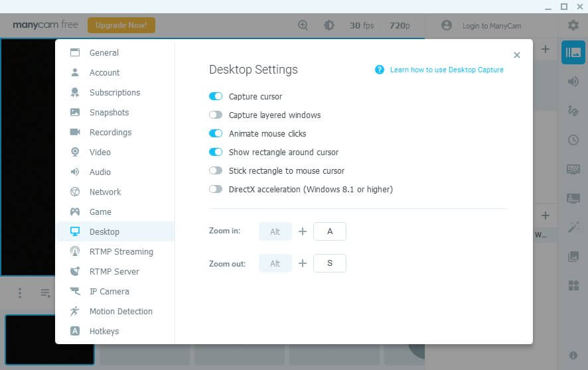Select Hotkeys in settings sidebar

(104, 331)
